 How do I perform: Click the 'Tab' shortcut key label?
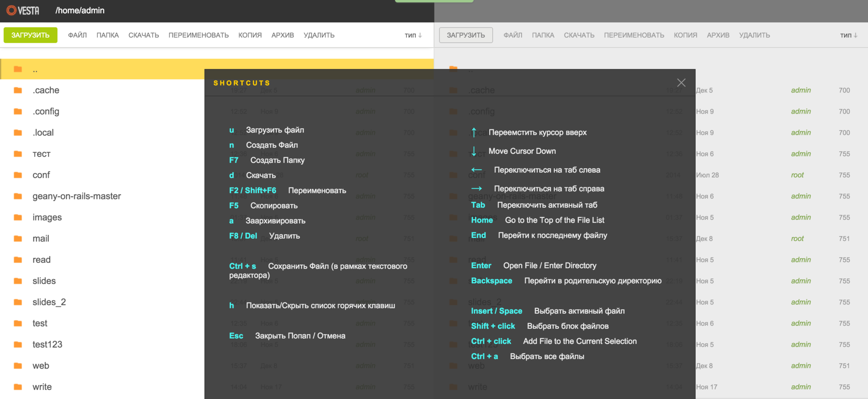click(x=478, y=205)
